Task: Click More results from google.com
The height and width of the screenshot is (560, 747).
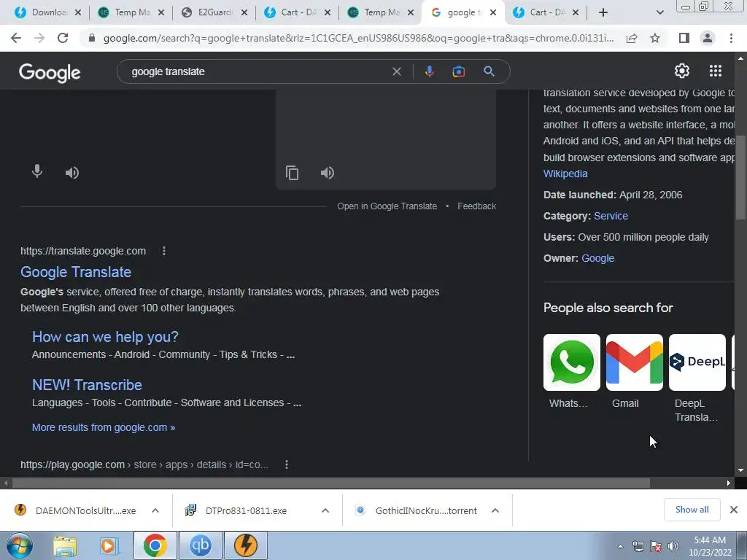Action: (104, 427)
